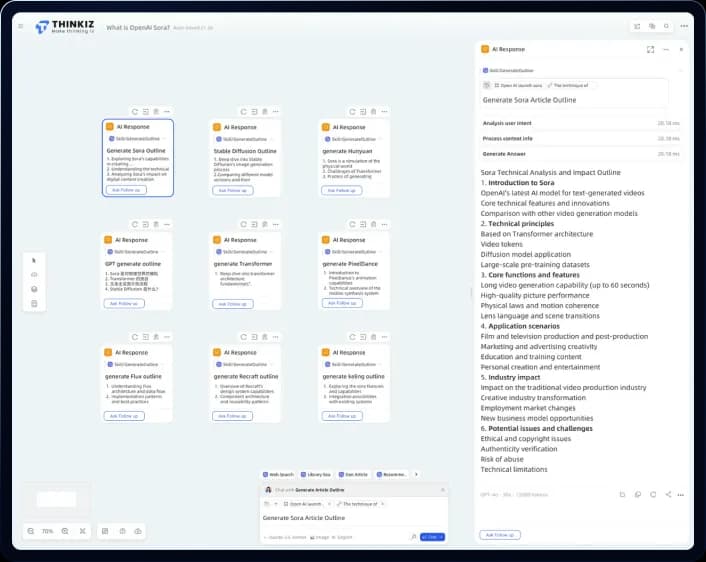Regenerate the answer in the AI Response panel footer

pyautogui.click(x=653, y=494)
